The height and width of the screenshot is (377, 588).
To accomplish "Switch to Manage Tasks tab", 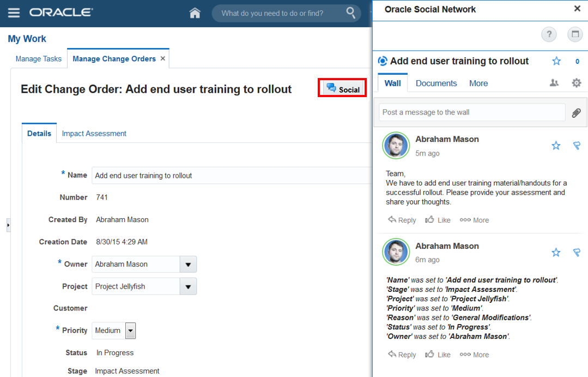I will click(x=38, y=59).
